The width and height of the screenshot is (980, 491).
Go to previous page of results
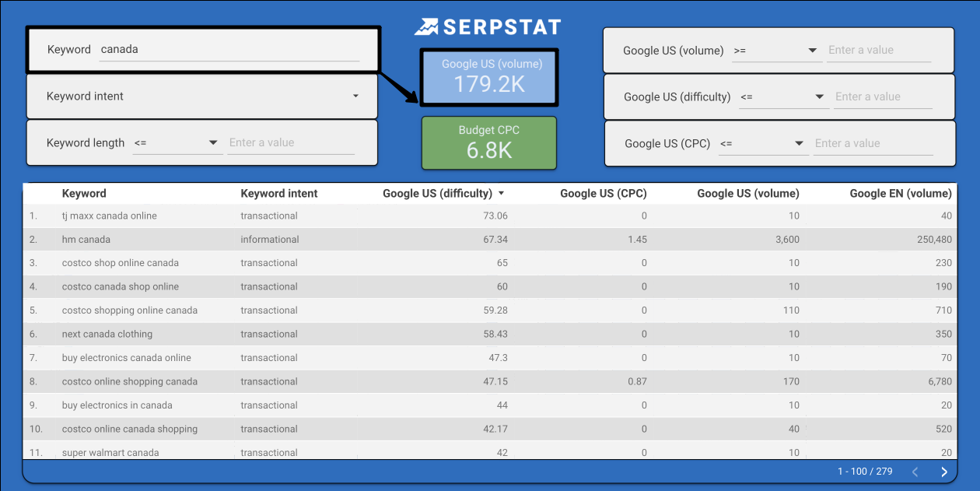[x=915, y=472]
